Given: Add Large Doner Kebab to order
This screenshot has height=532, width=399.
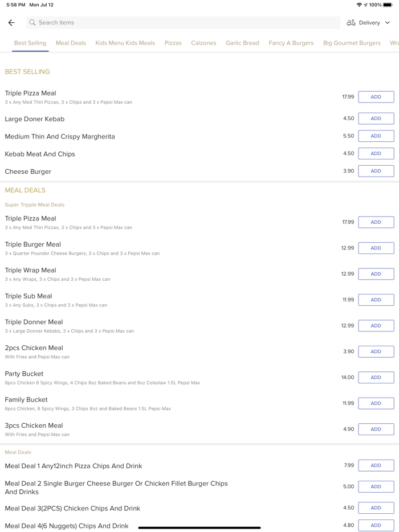Looking at the screenshot, I should [376, 118].
